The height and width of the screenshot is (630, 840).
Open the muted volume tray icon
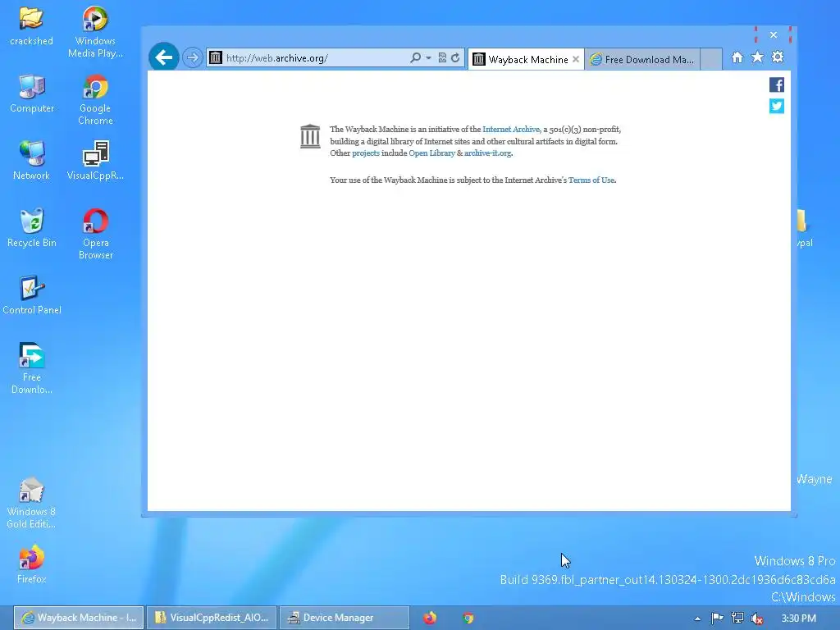pyautogui.click(x=757, y=619)
